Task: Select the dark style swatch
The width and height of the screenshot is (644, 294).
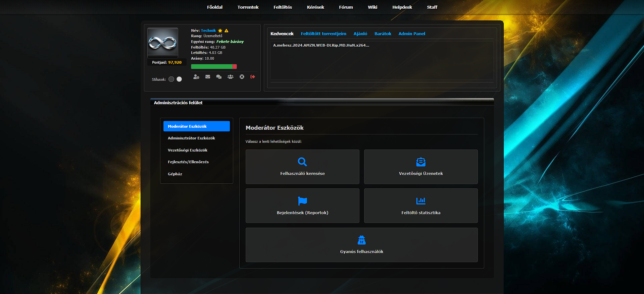Action: (171, 79)
